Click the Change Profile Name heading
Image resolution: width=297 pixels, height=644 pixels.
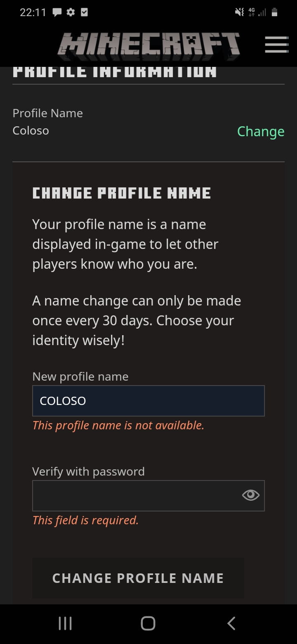pyautogui.click(x=122, y=193)
